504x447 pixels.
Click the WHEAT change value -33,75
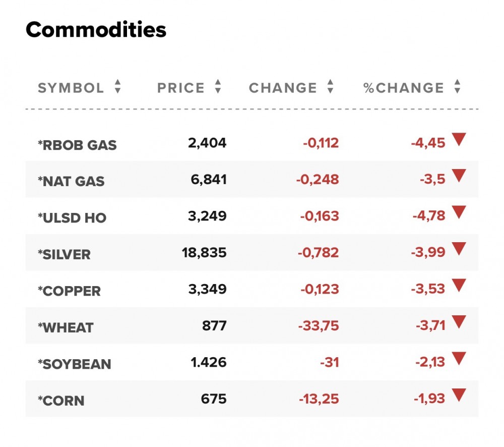(x=319, y=325)
